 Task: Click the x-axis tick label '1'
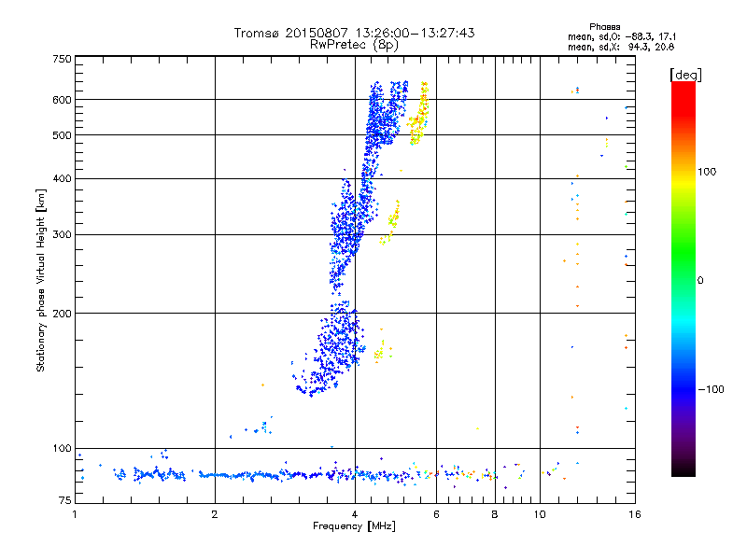click(x=75, y=514)
